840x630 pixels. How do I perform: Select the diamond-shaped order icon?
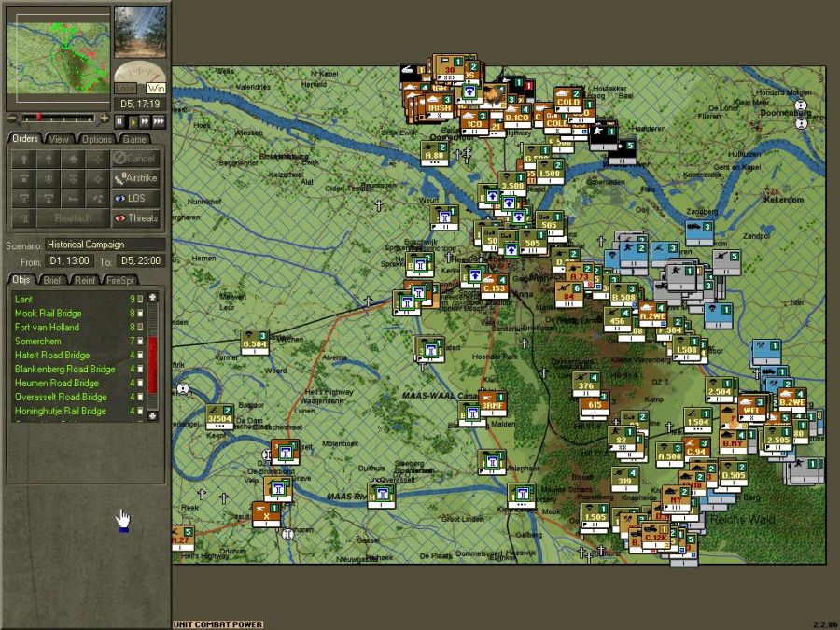pyautogui.click(x=97, y=178)
